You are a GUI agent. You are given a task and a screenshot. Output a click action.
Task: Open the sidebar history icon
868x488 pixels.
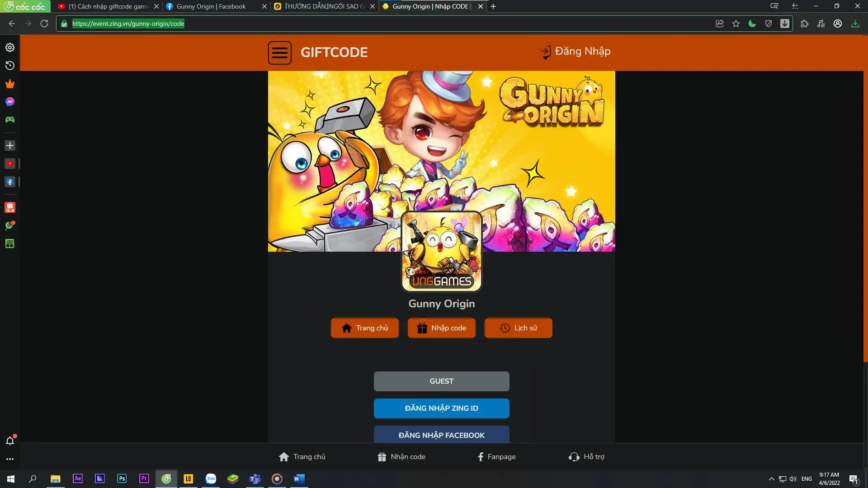pos(10,66)
